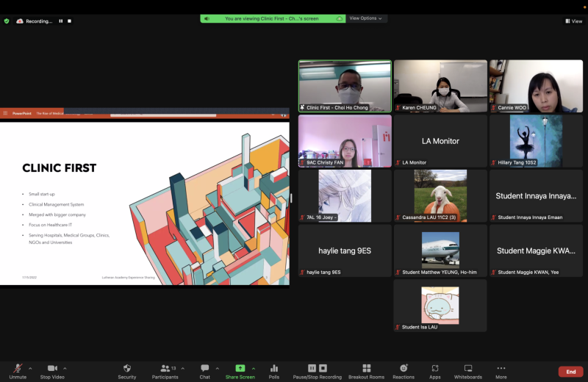Screen dimensions: 588x382
Task: Open the Participants panel
Action: pyautogui.click(x=165, y=371)
